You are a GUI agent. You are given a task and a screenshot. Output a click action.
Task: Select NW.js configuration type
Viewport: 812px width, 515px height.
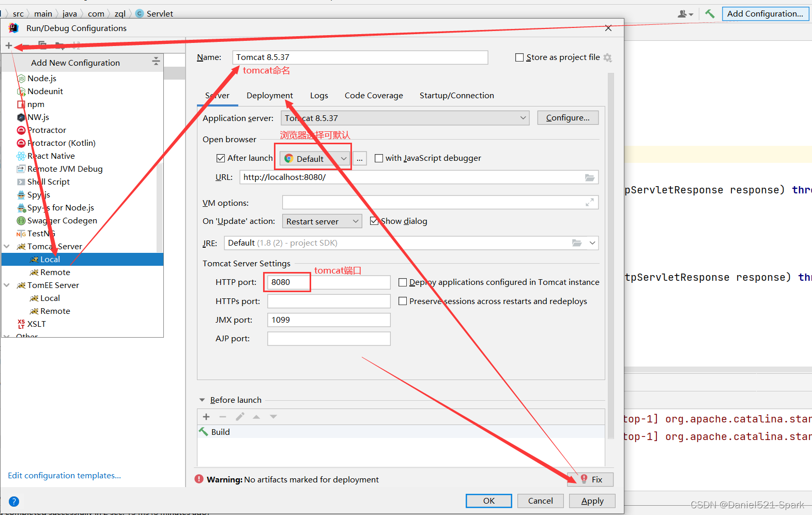point(38,117)
